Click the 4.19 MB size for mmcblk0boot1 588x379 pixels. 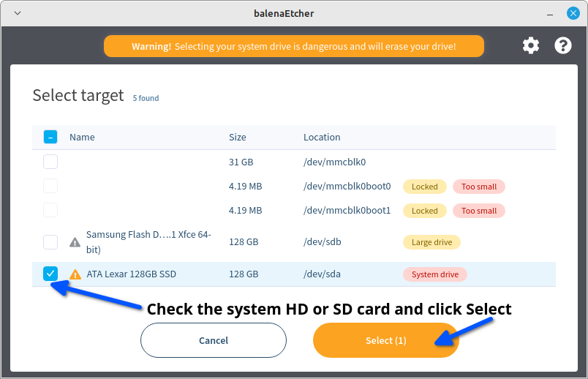point(245,211)
